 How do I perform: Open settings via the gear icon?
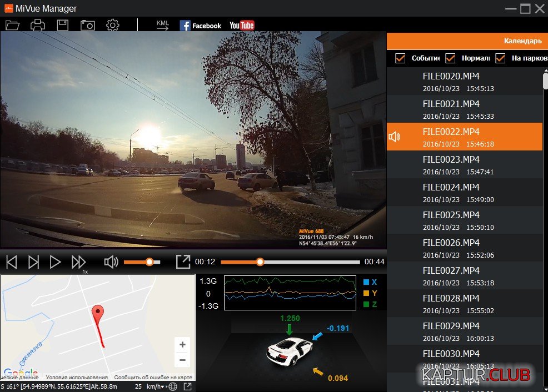(x=113, y=25)
